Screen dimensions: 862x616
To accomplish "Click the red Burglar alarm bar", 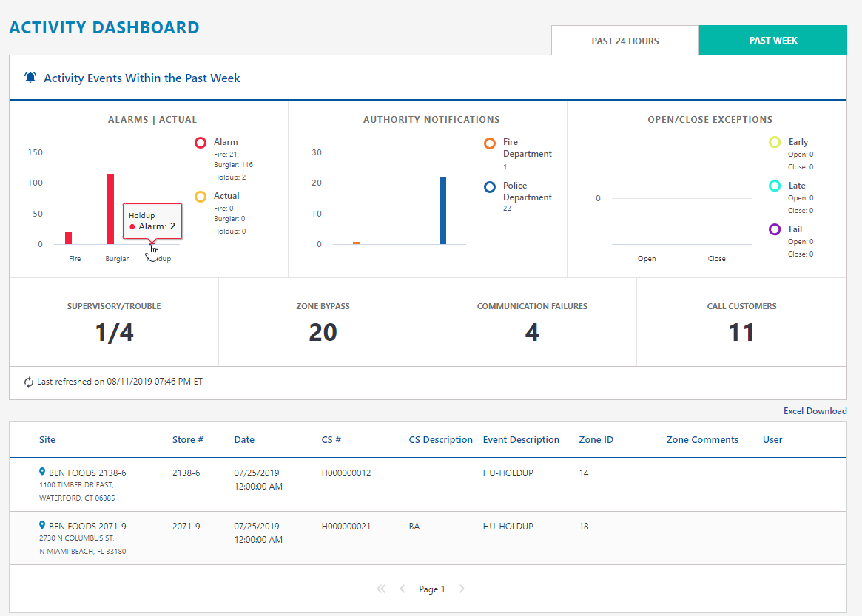I will (111, 209).
